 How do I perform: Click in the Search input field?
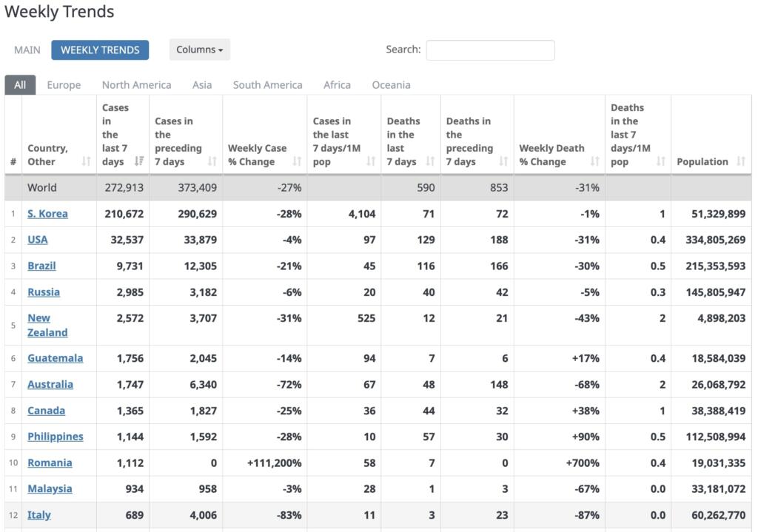[x=490, y=50]
